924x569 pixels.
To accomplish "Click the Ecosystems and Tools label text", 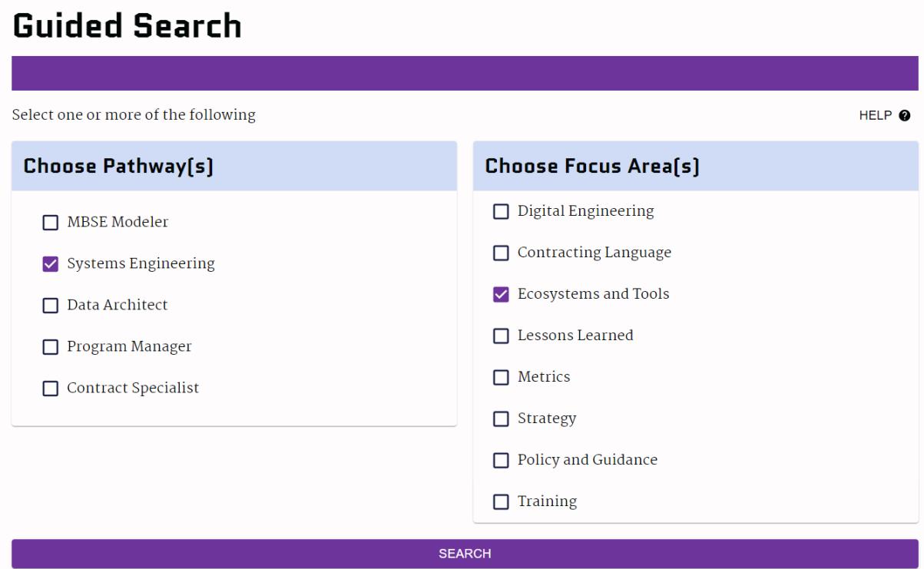I will tap(593, 294).
